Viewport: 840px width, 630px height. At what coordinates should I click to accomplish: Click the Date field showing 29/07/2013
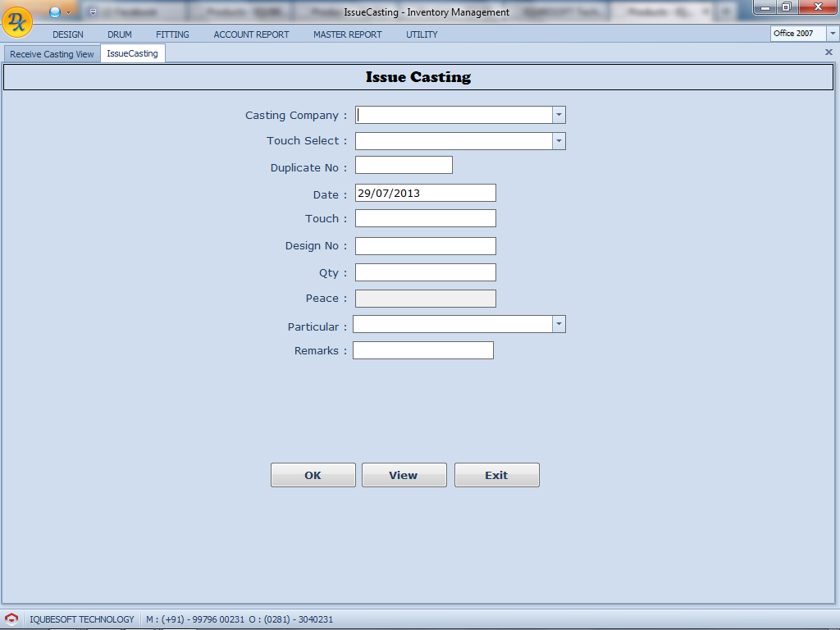coord(425,194)
